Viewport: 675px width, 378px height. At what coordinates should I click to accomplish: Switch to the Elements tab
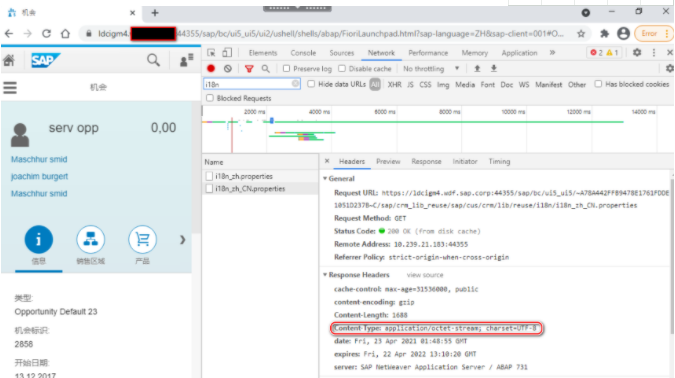263,53
